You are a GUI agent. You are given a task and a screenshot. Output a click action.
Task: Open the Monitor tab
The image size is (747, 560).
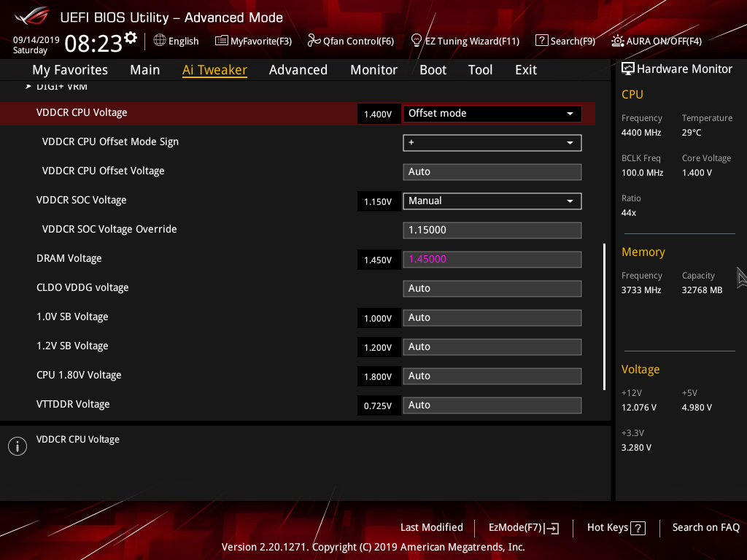[x=374, y=70]
